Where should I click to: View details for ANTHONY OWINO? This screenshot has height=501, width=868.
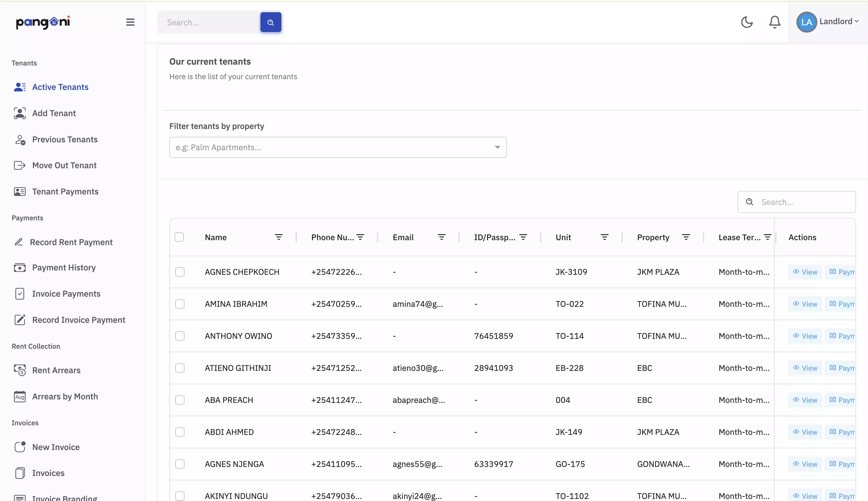click(x=805, y=336)
